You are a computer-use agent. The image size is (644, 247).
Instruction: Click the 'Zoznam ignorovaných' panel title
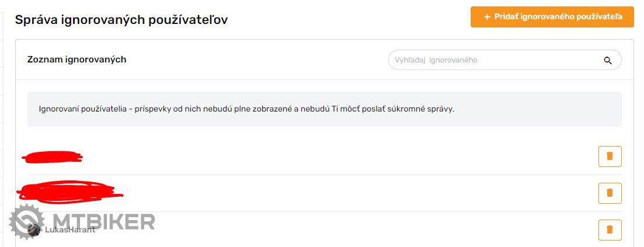pyautogui.click(x=76, y=60)
